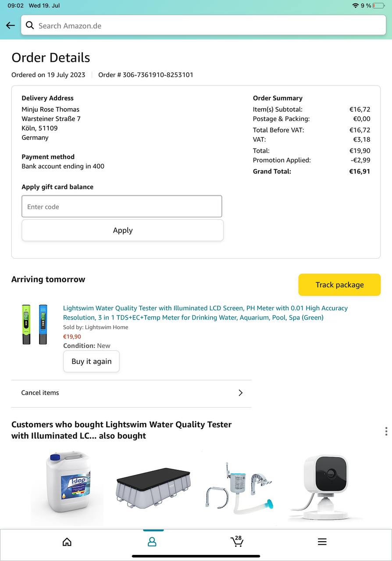Open the pool cover product thumbnail
Screen dimensions: 392x561
(153, 487)
